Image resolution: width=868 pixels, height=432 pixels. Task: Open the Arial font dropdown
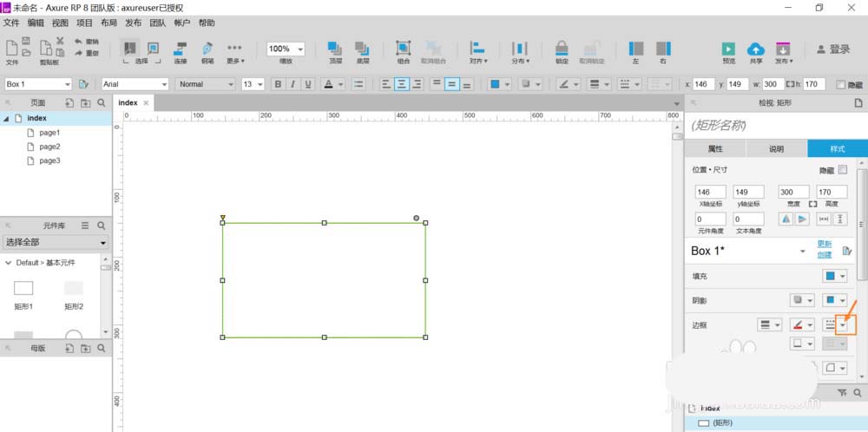pos(134,84)
